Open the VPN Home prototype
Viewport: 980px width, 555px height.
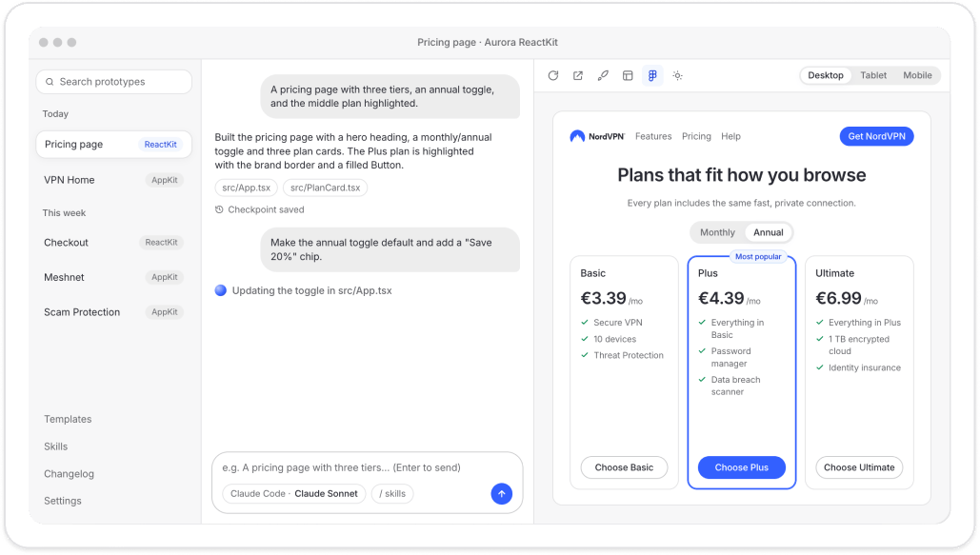(x=113, y=180)
